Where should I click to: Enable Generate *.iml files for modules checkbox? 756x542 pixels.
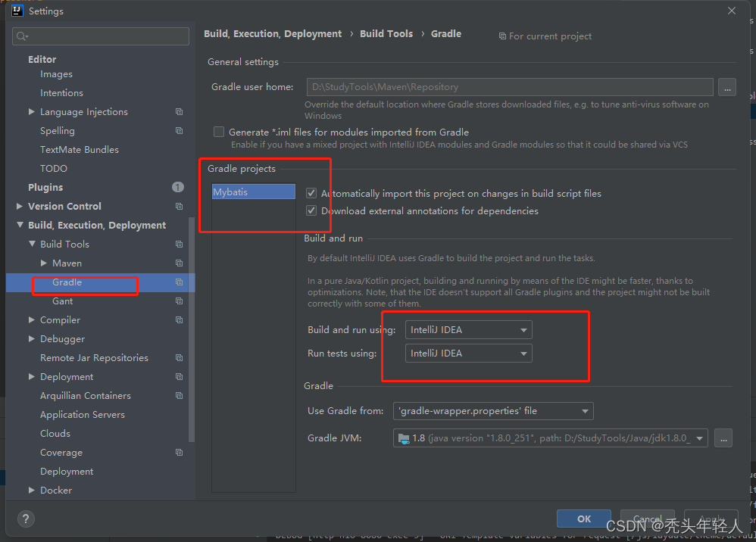click(219, 132)
